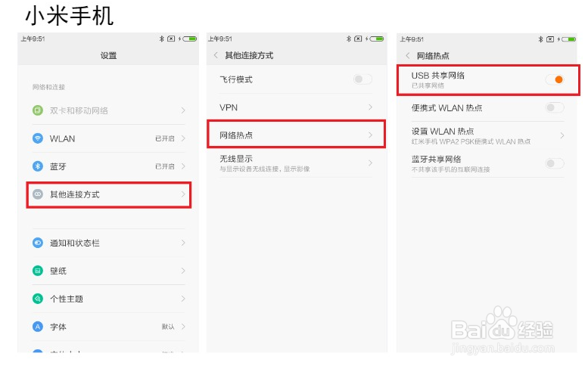
Task: Tap the blue Bluetooth 蓝牙 icon
Action: (x=38, y=166)
